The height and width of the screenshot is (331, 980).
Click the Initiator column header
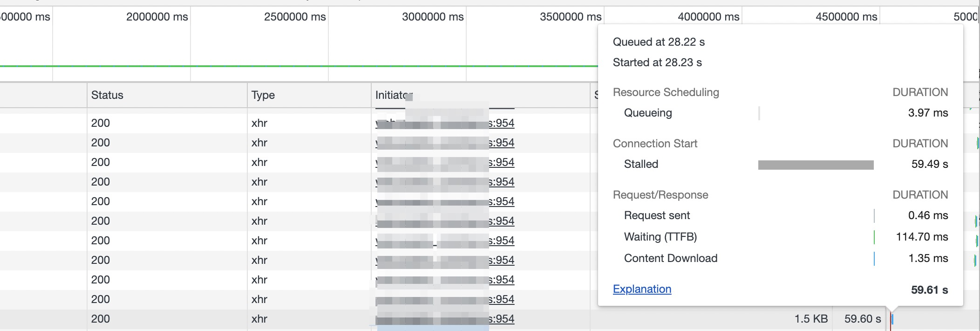click(x=391, y=95)
